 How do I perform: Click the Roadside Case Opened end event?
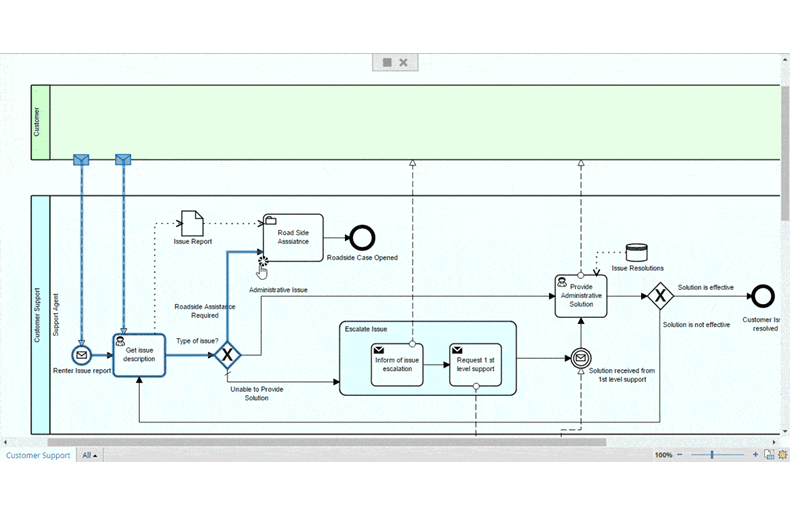tap(361, 237)
